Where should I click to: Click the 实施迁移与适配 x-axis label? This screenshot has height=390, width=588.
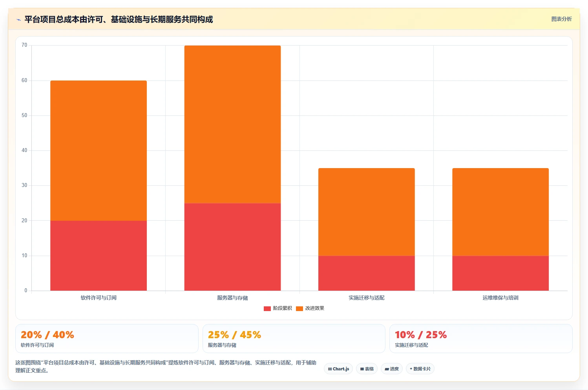pos(367,298)
